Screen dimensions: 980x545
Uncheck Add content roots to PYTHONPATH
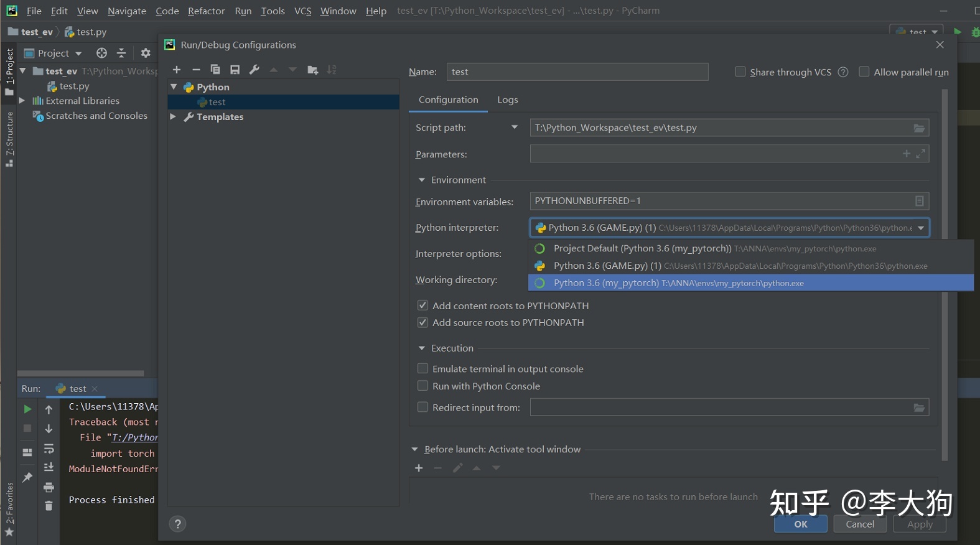[422, 305]
